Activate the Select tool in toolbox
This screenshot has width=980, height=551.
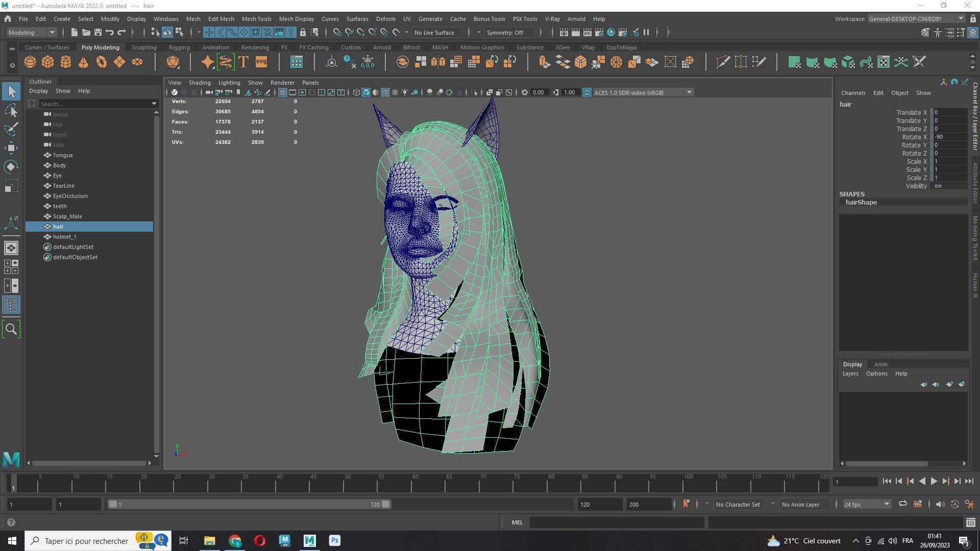click(11, 92)
